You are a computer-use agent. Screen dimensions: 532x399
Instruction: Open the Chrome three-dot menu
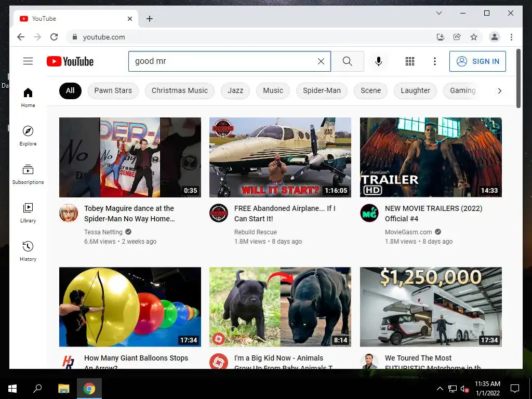tap(511, 37)
